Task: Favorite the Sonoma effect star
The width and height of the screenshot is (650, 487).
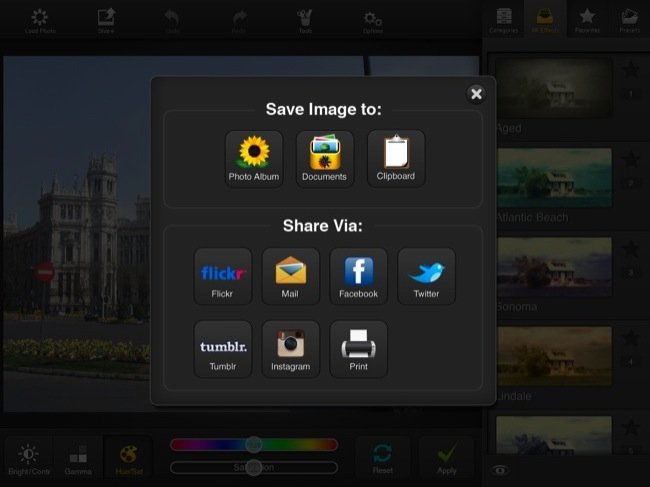Action: (x=631, y=250)
